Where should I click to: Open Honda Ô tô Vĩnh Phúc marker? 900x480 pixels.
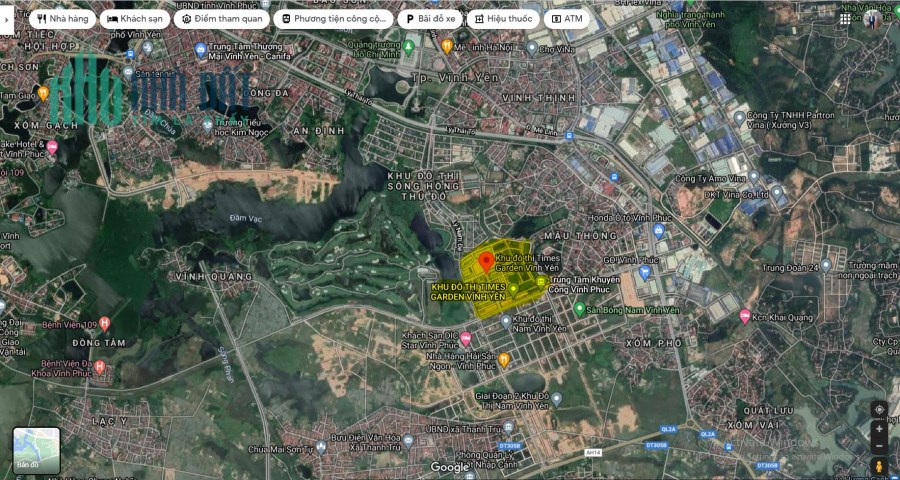click(x=658, y=231)
